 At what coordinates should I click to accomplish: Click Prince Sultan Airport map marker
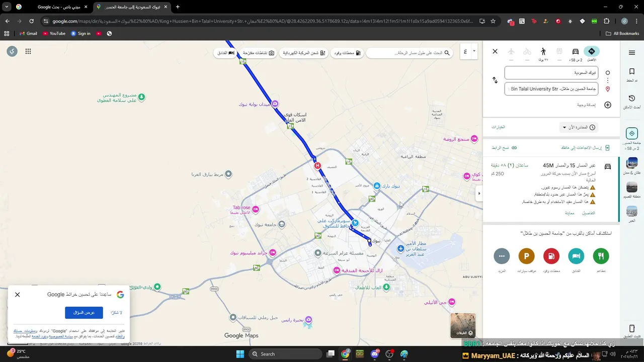(x=400, y=249)
